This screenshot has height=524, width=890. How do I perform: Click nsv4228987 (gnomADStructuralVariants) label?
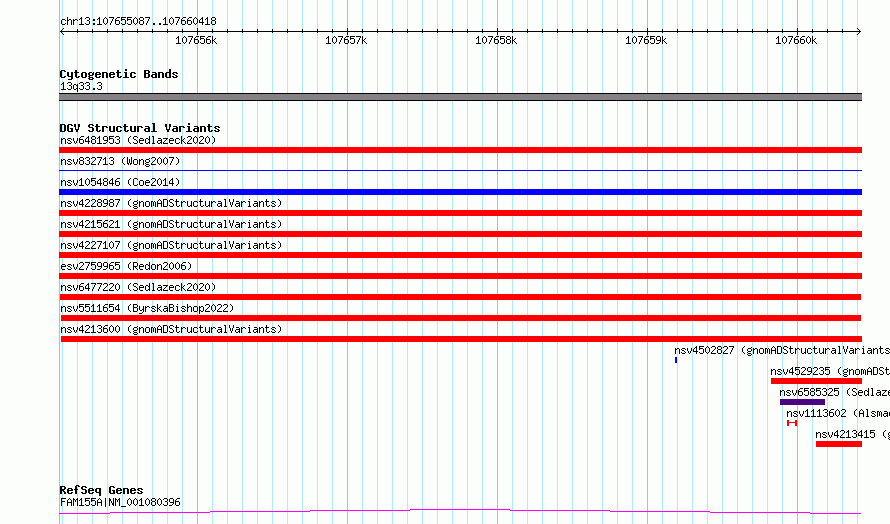click(171, 203)
